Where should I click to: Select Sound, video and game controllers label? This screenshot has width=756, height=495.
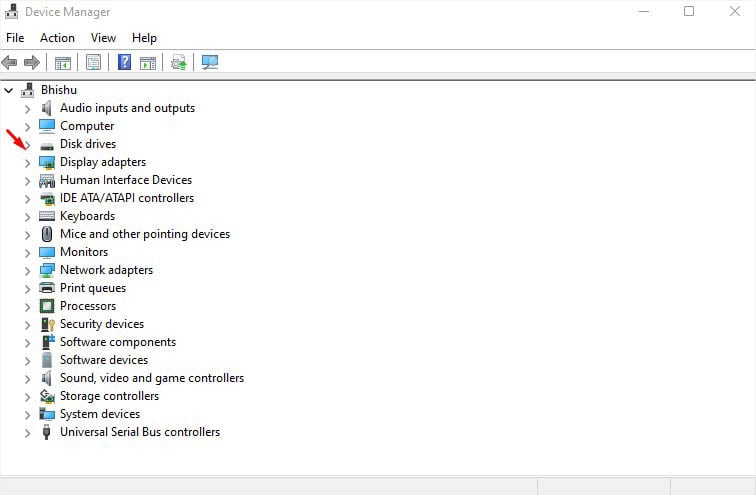coord(152,378)
